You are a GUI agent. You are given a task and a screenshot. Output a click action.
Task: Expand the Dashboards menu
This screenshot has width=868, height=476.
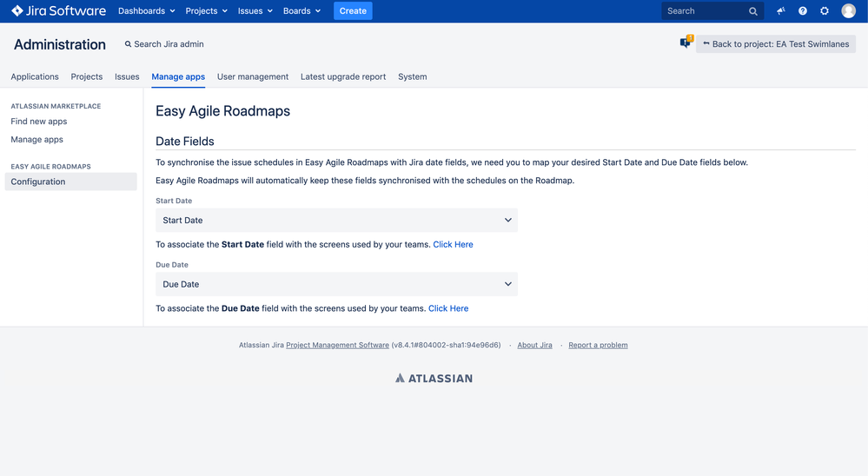coord(147,11)
